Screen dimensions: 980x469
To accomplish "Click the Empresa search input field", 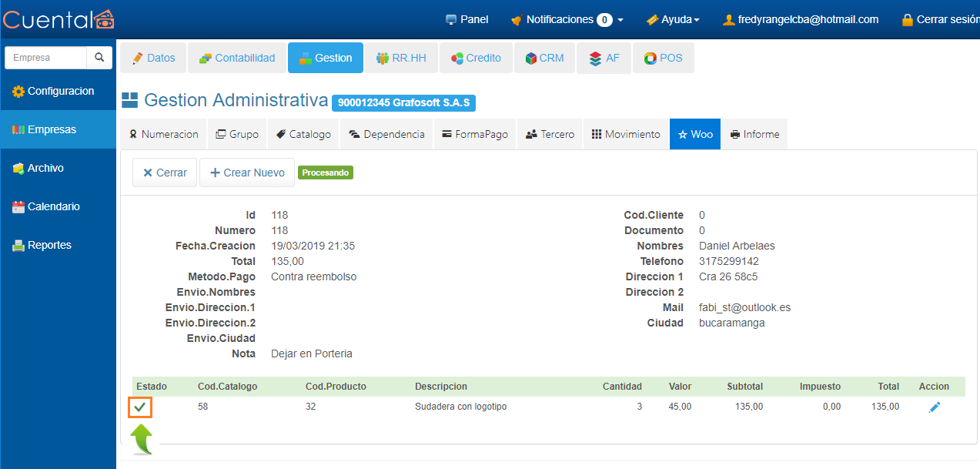I will [x=46, y=58].
